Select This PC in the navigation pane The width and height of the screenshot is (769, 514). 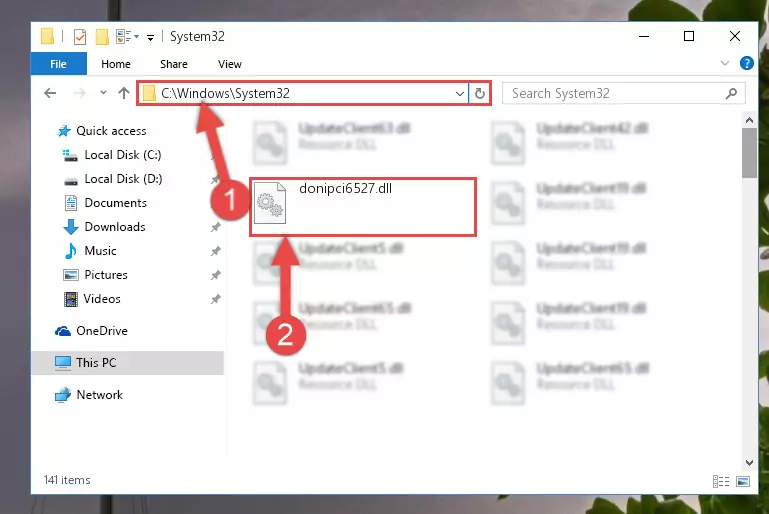coord(128,363)
